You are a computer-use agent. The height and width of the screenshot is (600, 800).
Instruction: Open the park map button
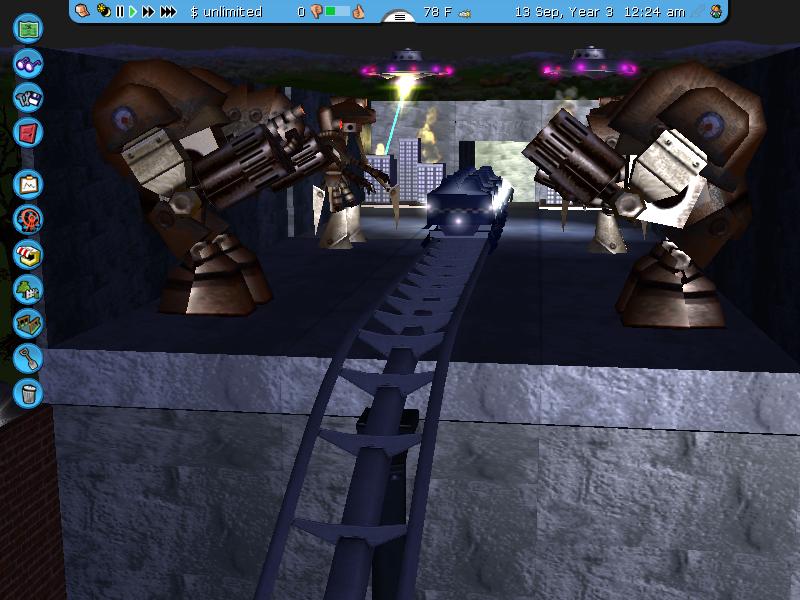pyautogui.click(x=28, y=29)
